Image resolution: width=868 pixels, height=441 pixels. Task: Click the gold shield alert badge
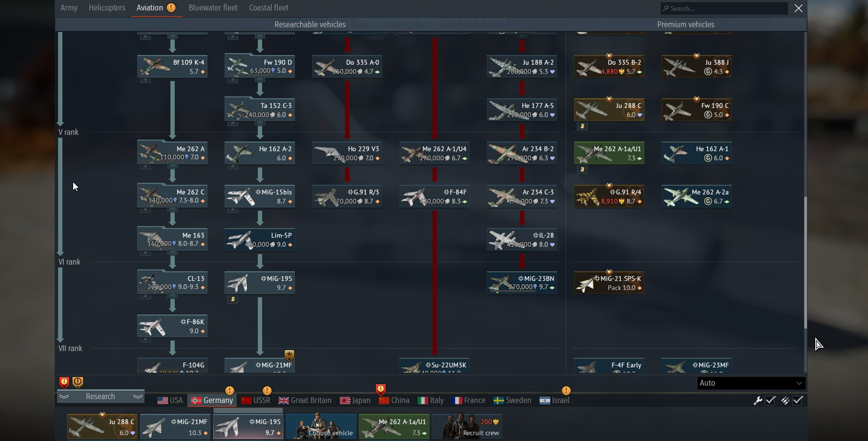(78, 382)
